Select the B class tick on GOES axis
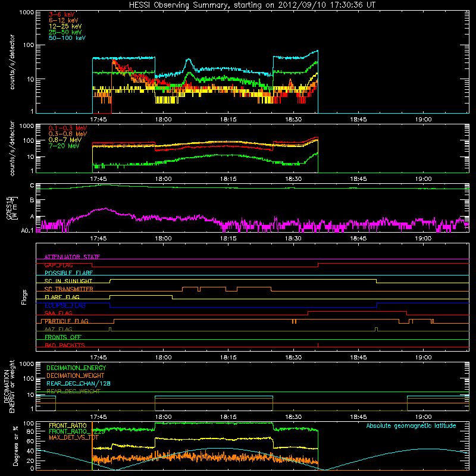The image size is (476, 476). click(32, 200)
